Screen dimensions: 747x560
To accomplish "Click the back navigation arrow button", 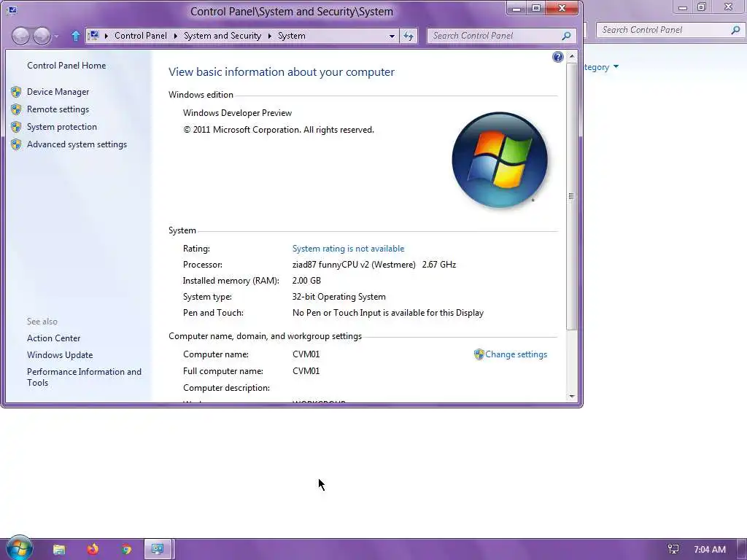I will pos(20,36).
